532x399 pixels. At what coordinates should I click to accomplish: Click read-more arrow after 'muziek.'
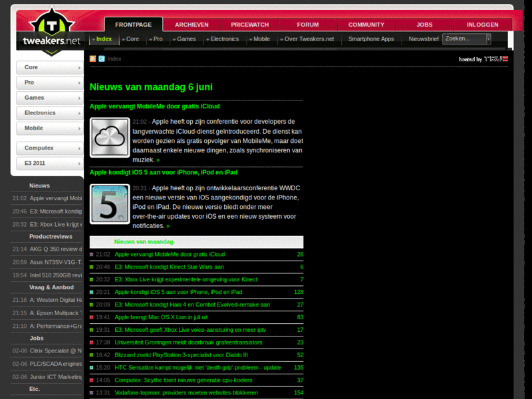tap(158, 160)
